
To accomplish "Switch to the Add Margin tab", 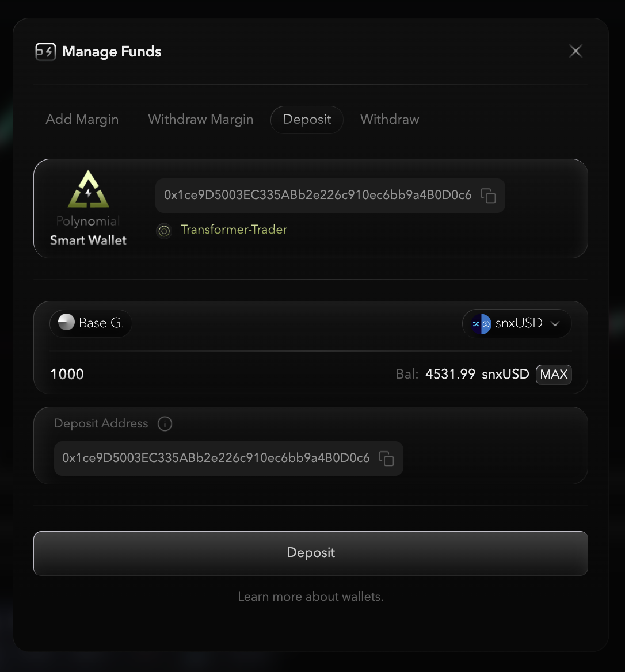I will click(x=82, y=119).
